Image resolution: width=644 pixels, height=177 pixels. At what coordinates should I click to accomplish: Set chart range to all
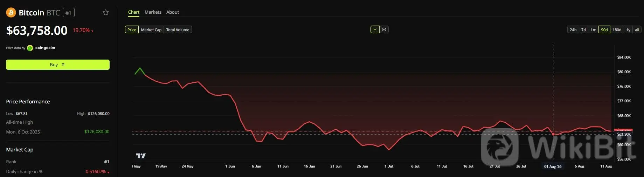click(x=637, y=30)
